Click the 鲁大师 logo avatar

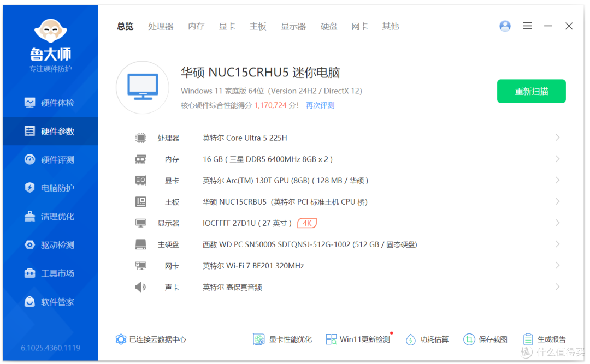tap(50, 31)
